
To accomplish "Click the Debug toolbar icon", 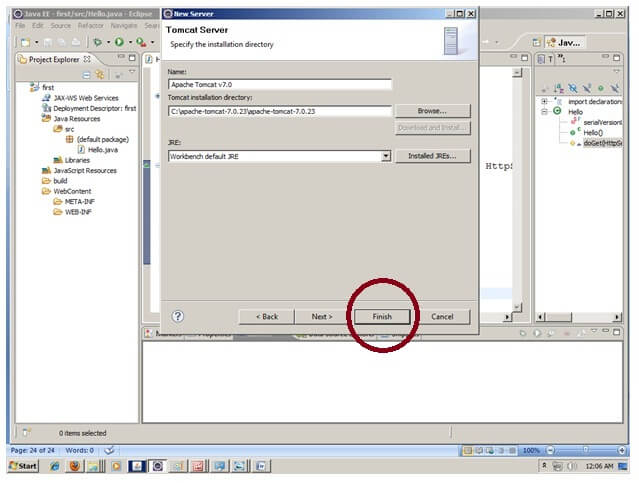I will pos(97,42).
